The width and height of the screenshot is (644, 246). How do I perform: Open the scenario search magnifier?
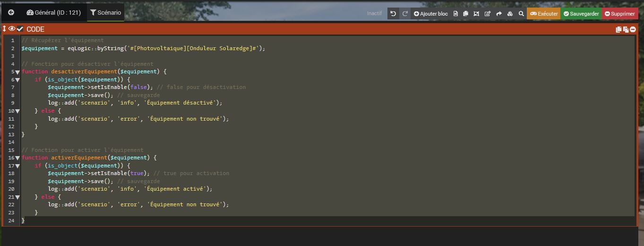(521, 14)
